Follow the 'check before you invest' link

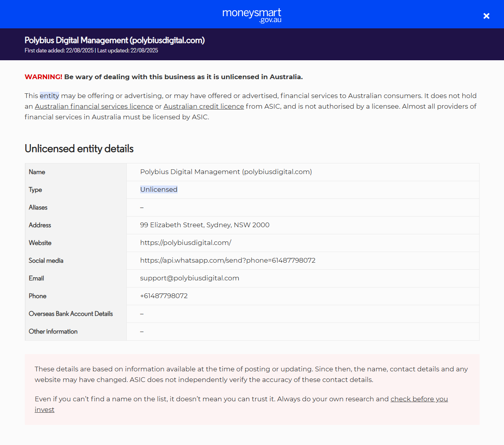[x=419, y=399]
